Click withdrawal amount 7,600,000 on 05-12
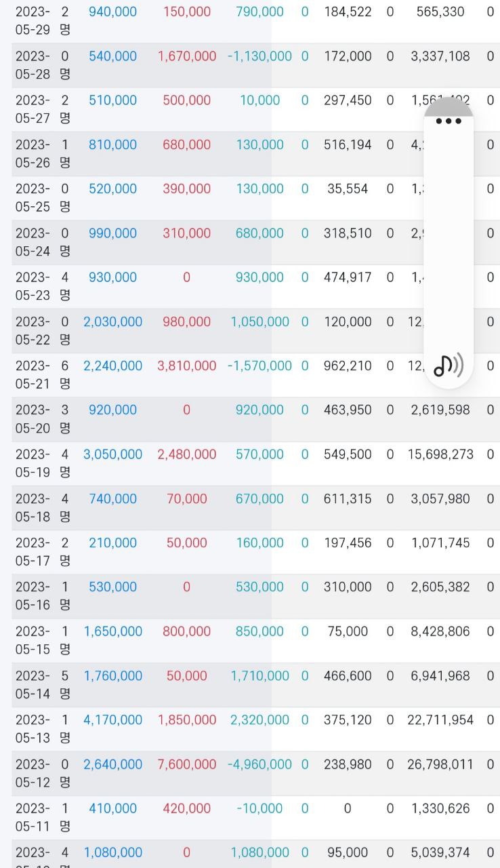The image size is (500, 868). coord(187,764)
